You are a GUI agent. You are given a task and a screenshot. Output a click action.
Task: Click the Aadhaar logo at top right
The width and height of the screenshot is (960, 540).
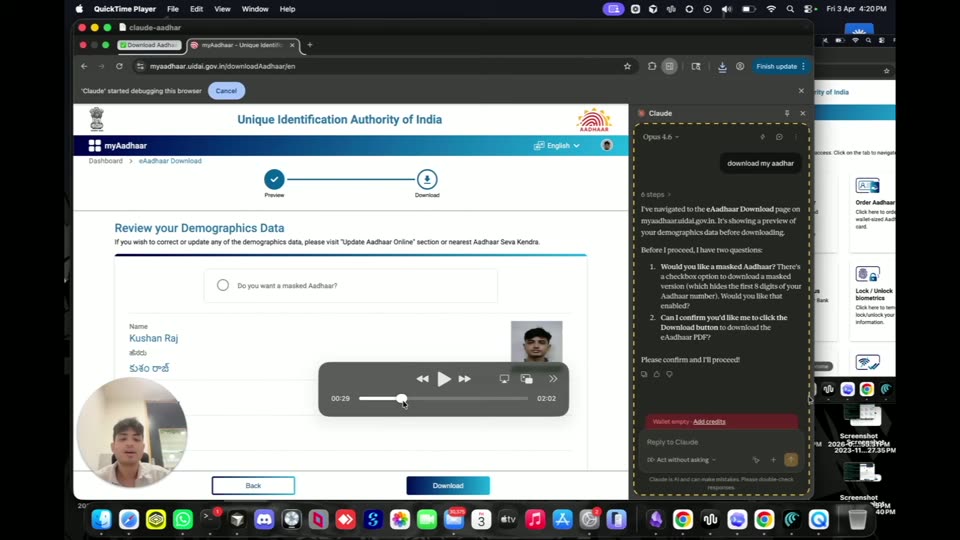tap(593, 120)
